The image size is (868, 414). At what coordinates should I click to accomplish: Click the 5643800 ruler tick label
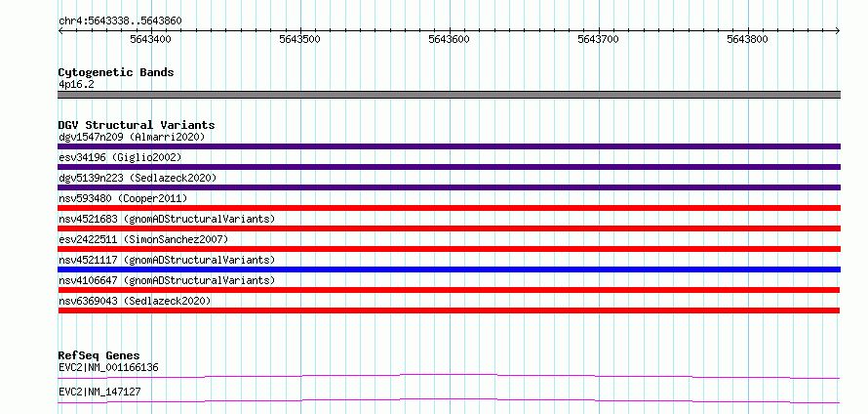click(747, 39)
